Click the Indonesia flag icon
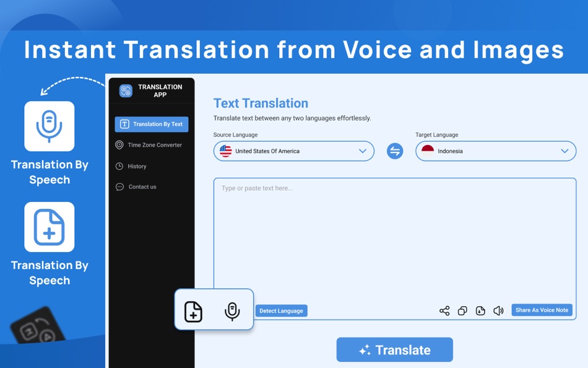The height and width of the screenshot is (368, 588). point(428,151)
